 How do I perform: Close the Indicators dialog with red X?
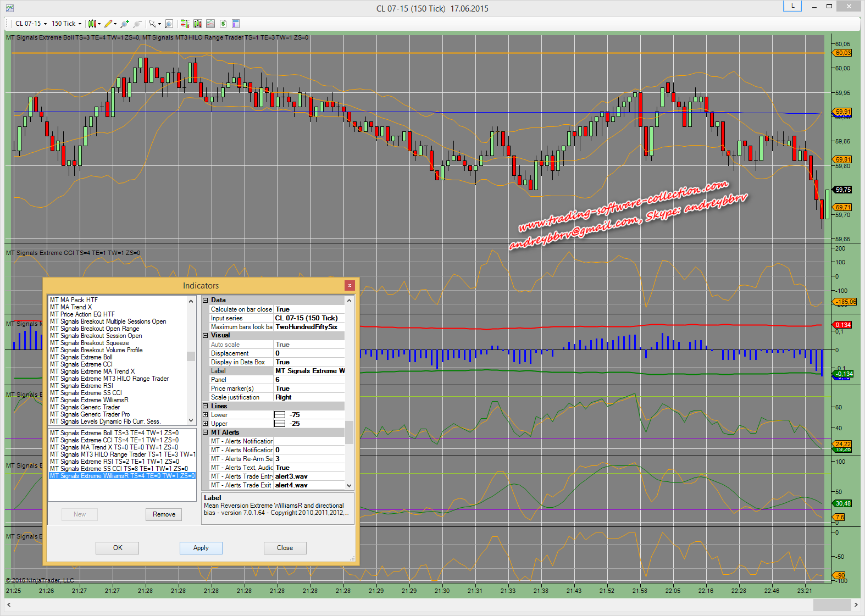pos(350,285)
